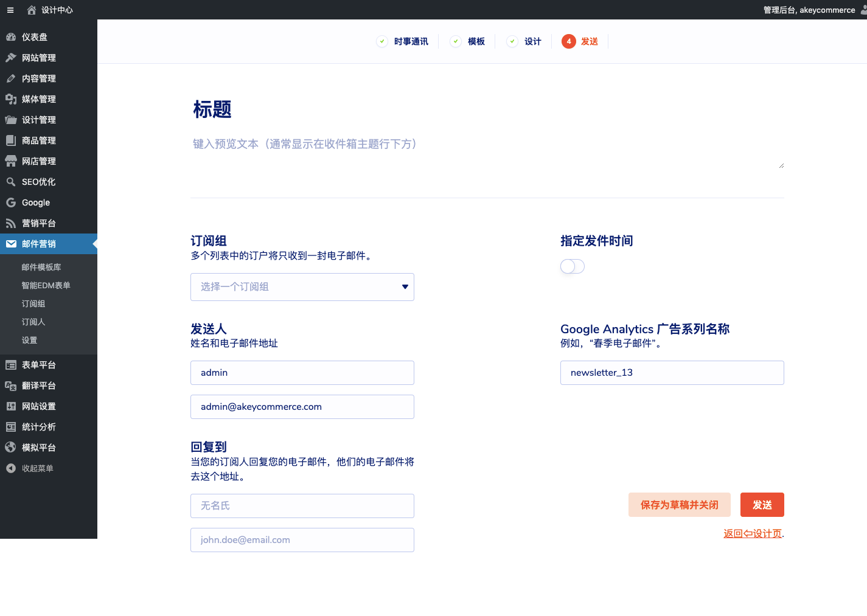The height and width of the screenshot is (616, 867).
Task: Click the sender email field admin@akeycommerce.com
Action: 302,407
